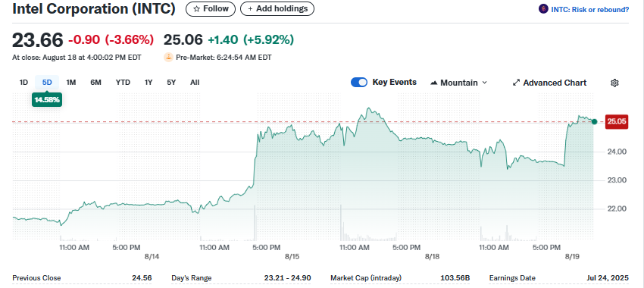The width and height of the screenshot is (644, 288).
Task: Click the green current price dot on chart
Action: coord(594,121)
